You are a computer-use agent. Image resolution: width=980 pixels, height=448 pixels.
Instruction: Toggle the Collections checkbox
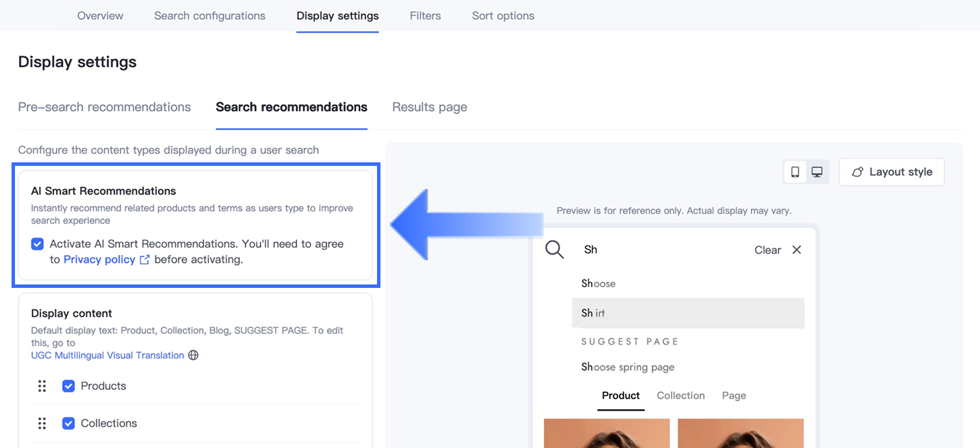point(69,423)
